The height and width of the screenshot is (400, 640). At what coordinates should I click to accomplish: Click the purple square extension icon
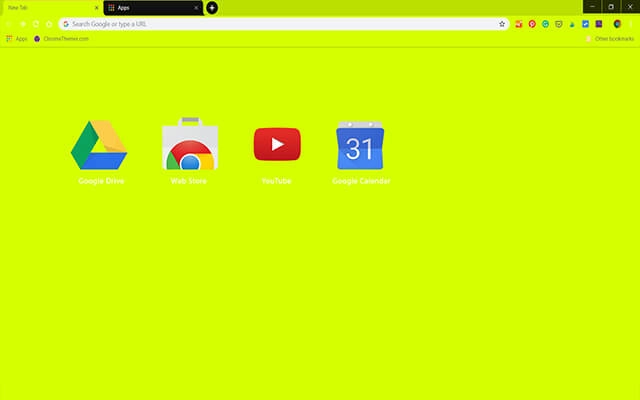pyautogui.click(x=599, y=24)
